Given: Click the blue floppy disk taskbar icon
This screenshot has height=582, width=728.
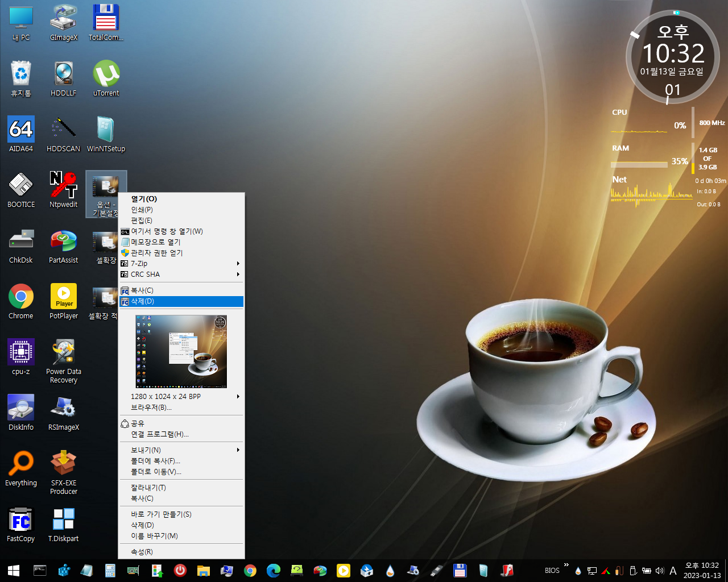Looking at the screenshot, I should click(x=460, y=571).
